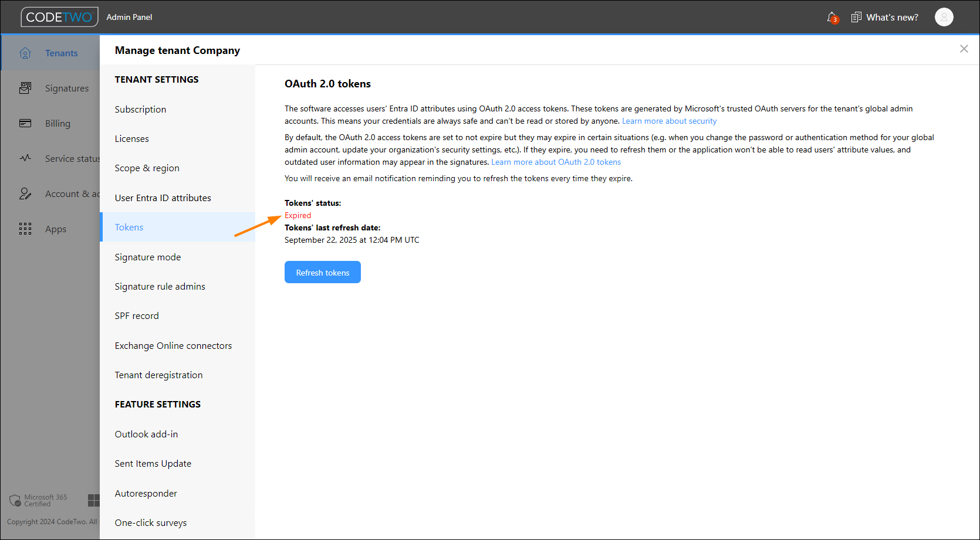
Task: Go to Apps in sidebar
Action: (x=56, y=229)
